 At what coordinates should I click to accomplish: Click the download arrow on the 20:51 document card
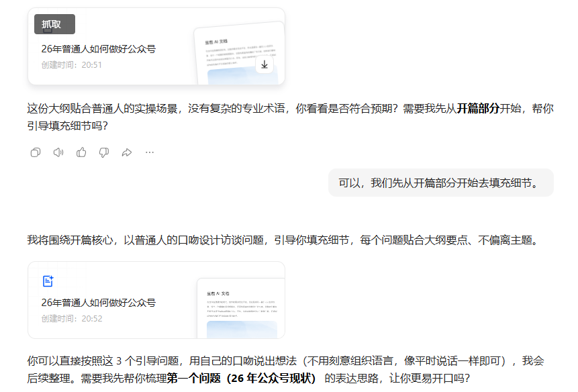pyautogui.click(x=264, y=64)
